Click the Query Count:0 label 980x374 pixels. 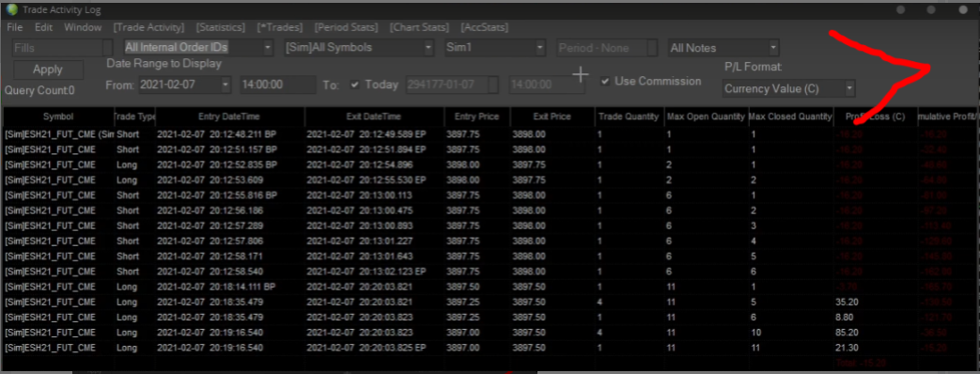click(x=39, y=91)
